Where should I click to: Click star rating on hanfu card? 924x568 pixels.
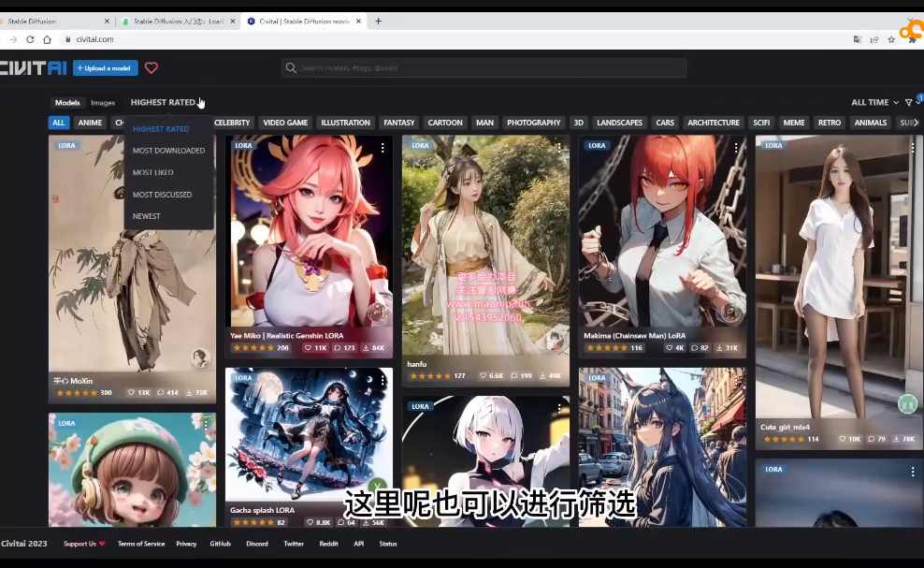pyautogui.click(x=429, y=376)
